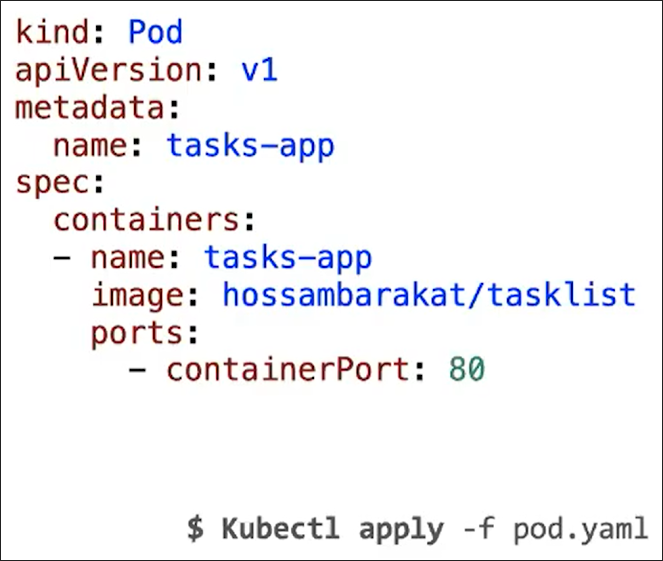This screenshot has width=663, height=561.
Task: Select the 'tasks-app' value under metadata
Action: (x=250, y=146)
